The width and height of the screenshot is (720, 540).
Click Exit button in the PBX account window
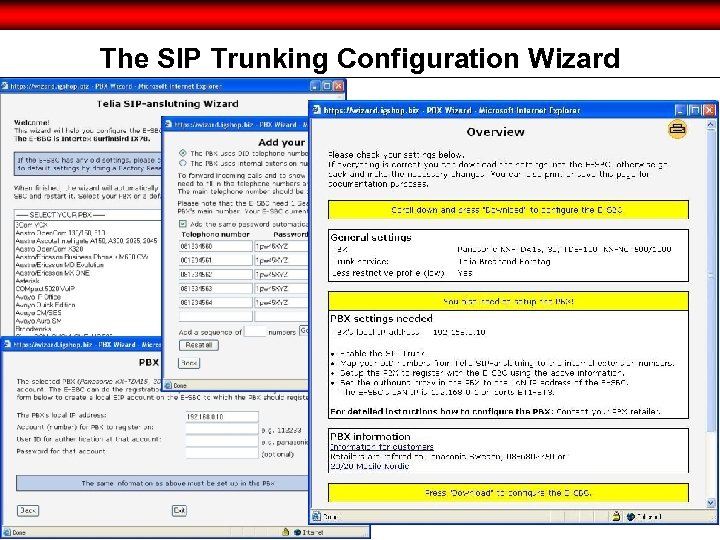click(179, 510)
